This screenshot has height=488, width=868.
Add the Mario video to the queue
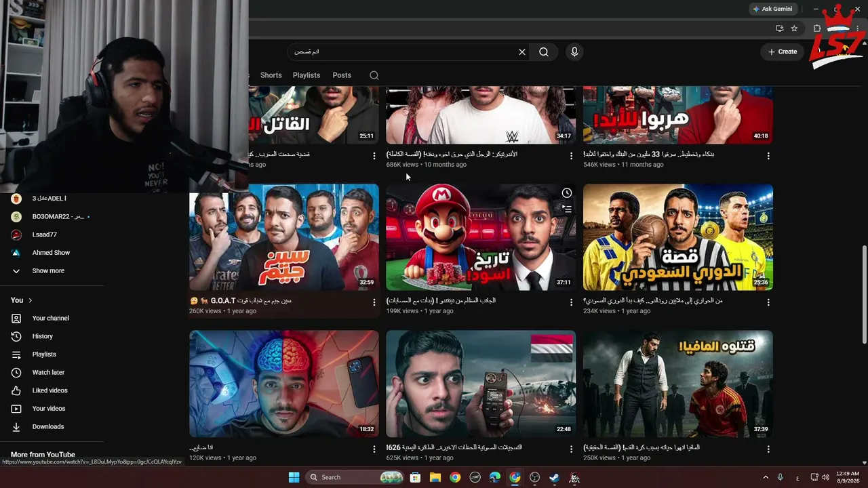coord(567,209)
